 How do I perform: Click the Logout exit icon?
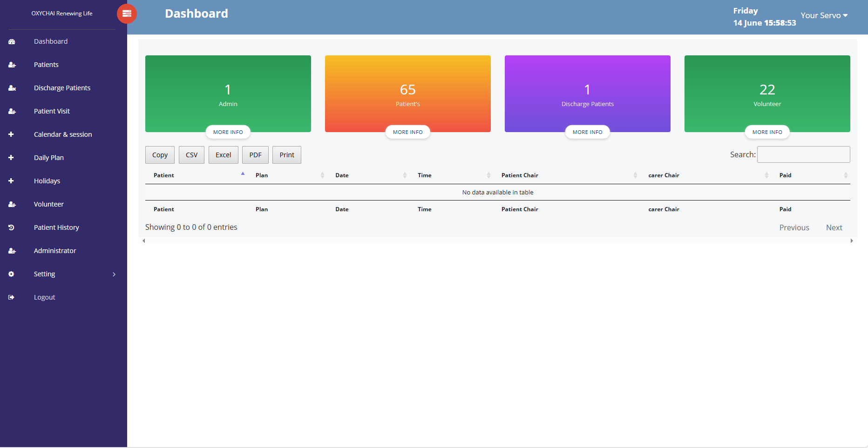(12, 297)
